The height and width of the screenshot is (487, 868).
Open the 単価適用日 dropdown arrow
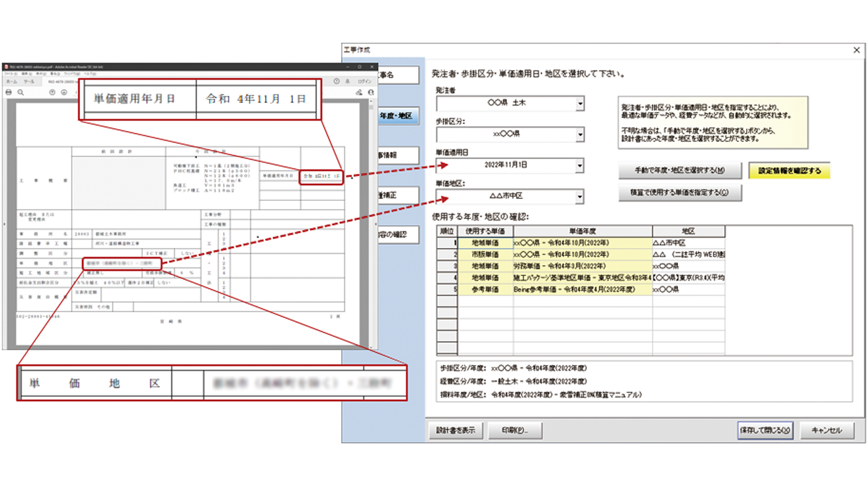tap(580, 165)
